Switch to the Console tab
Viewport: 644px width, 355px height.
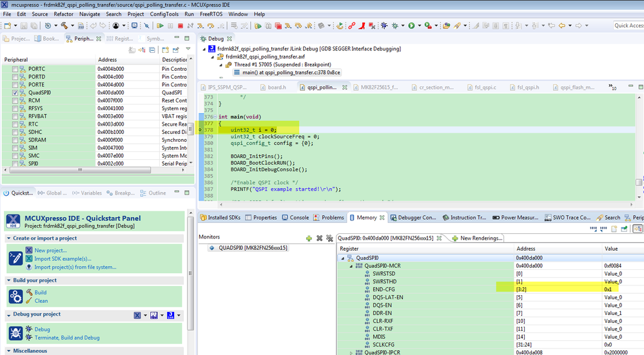tap(298, 218)
